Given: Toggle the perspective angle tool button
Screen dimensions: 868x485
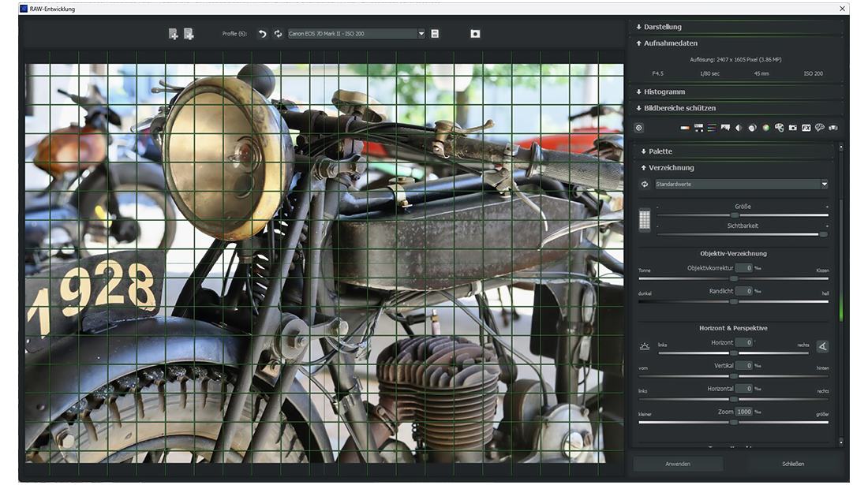Looking at the screenshot, I should 822,346.
